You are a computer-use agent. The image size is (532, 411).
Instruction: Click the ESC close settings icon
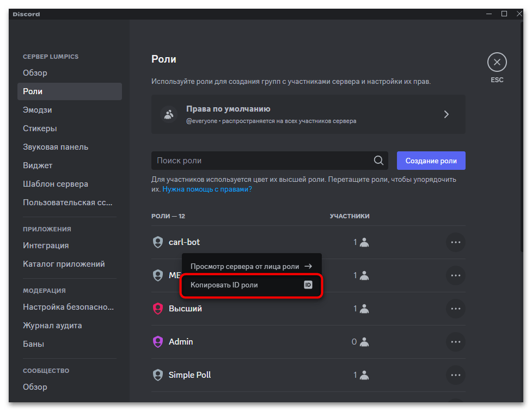[497, 63]
